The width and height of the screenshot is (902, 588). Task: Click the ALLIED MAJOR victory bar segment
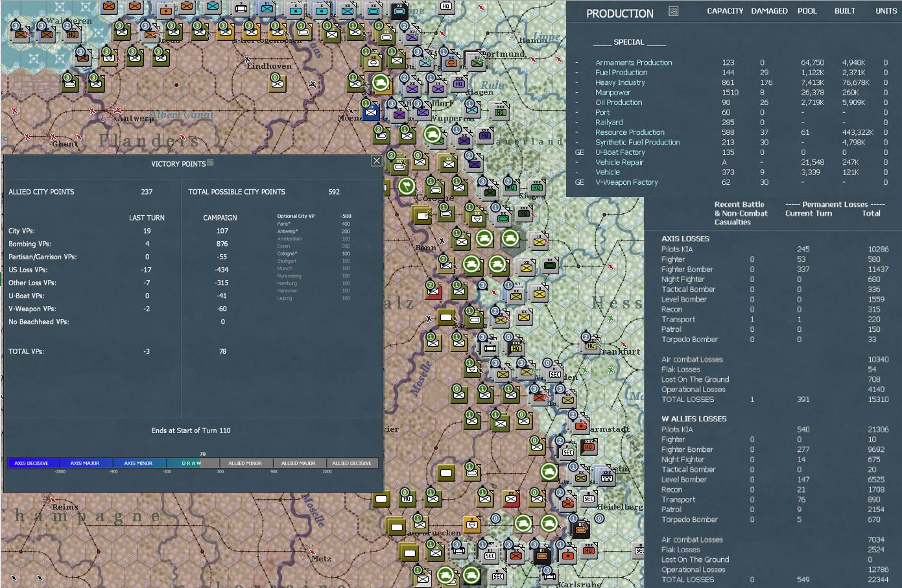(x=298, y=463)
